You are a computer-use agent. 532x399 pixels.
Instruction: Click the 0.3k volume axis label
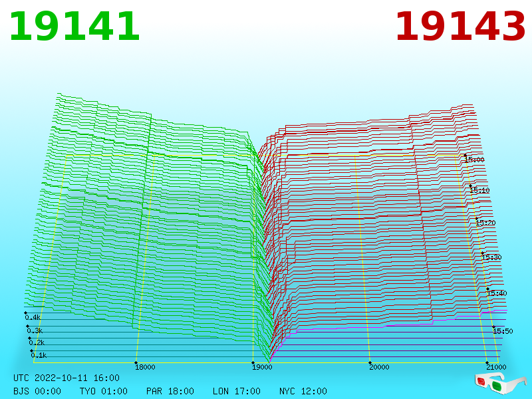[x=35, y=331]
